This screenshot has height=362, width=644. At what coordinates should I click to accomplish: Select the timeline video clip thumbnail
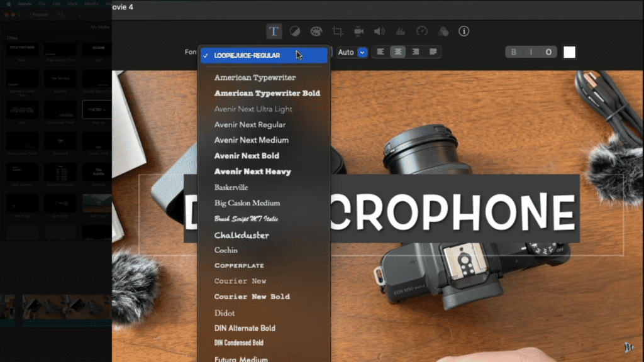point(67,307)
